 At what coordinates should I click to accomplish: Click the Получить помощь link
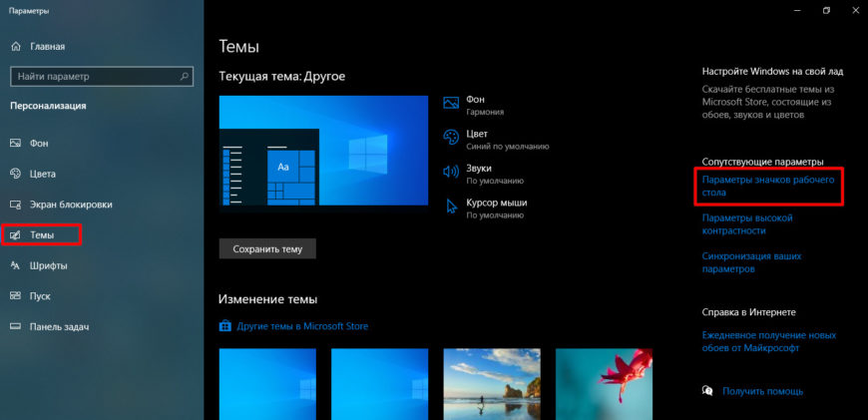(x=762, y=391)
